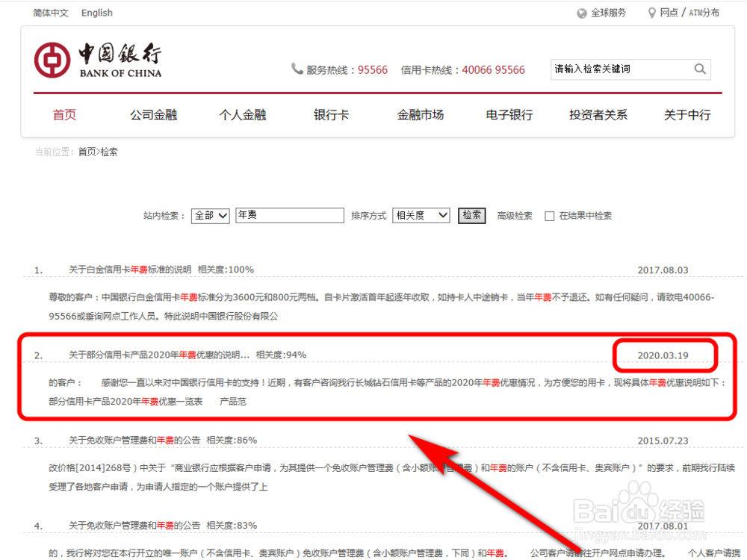
Task: Switch language to English
Action: (96, 13)
